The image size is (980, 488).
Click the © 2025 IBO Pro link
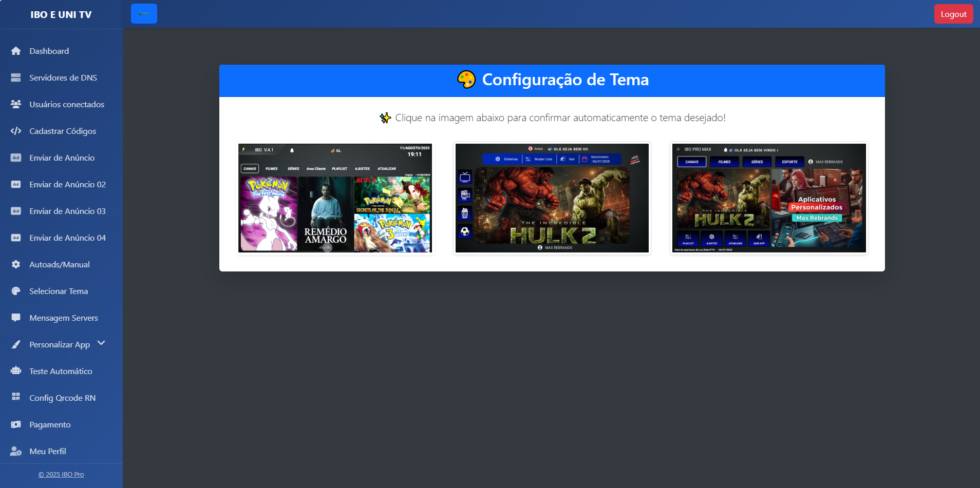[x=61, y=474]
